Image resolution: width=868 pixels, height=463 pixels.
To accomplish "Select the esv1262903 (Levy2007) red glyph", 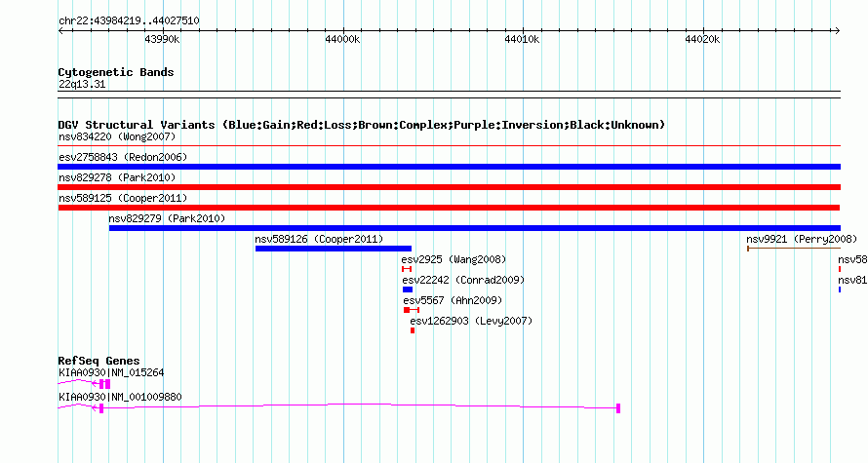I will click(x=413, y=330).
